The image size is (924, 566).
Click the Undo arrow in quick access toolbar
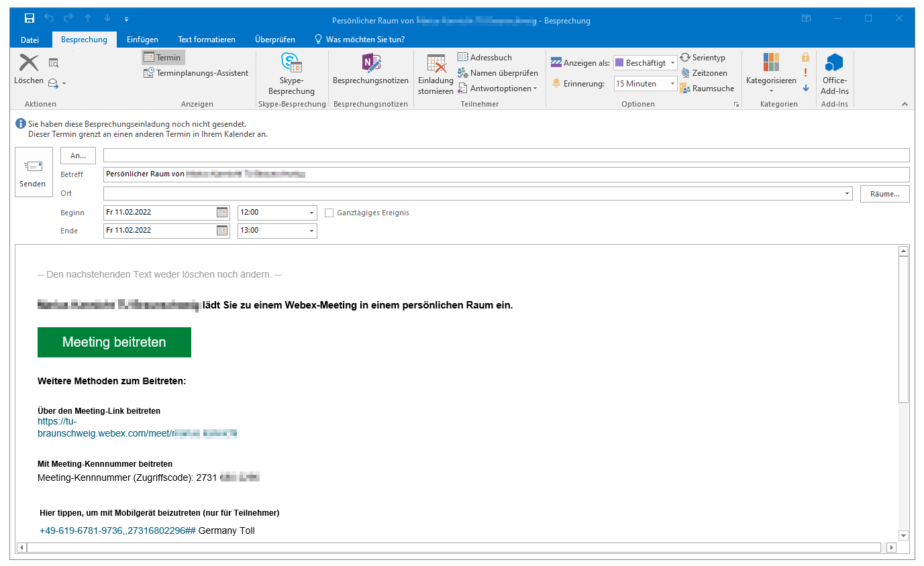point(50,19)
